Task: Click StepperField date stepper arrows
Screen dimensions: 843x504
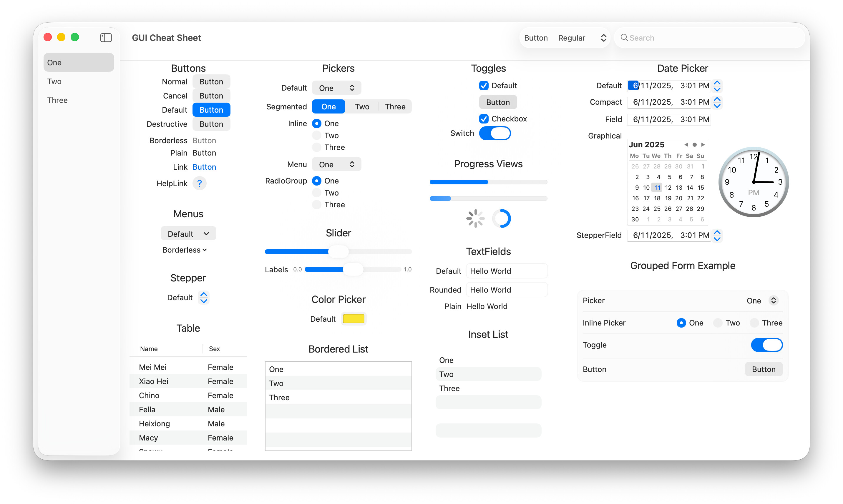Action: 717,235
